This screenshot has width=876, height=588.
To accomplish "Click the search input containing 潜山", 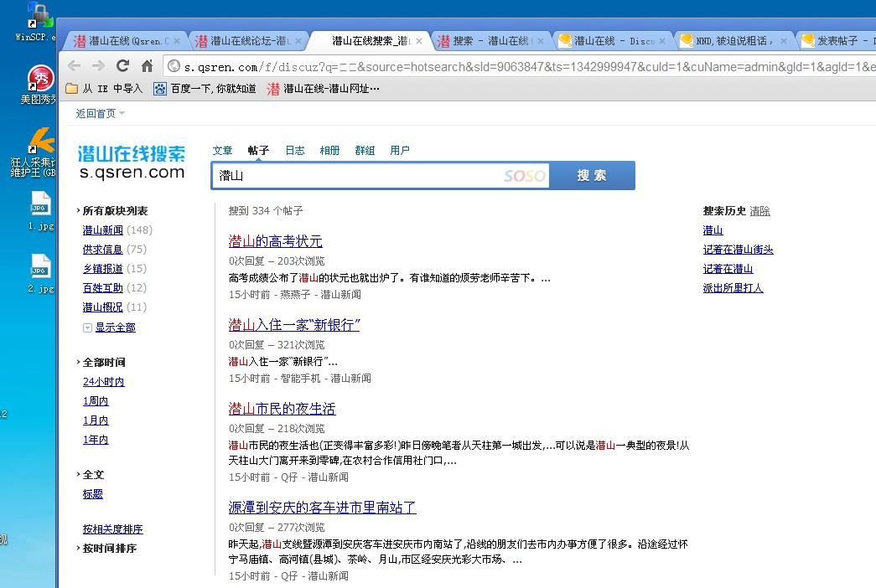I will click(380, 175).
